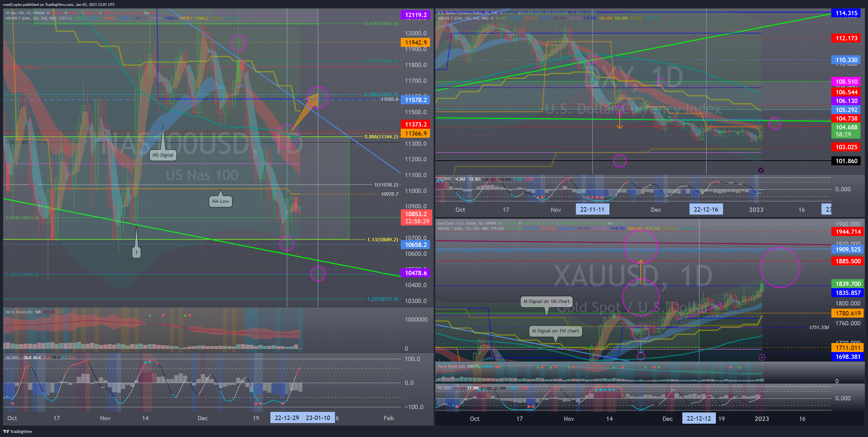
Task: Select the 'M-Signal on 1M chart' callout
Action: (x=546, y=301)
